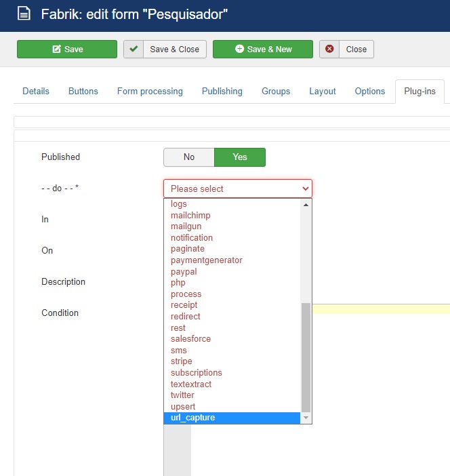
Task: Select highlighted 'url_capture' option
Action: pos(232,418)
